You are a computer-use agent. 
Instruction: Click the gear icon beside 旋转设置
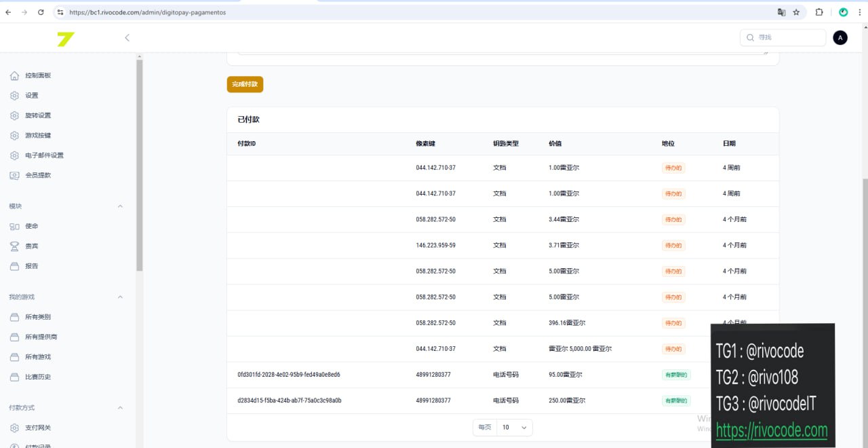click(15, 115)
